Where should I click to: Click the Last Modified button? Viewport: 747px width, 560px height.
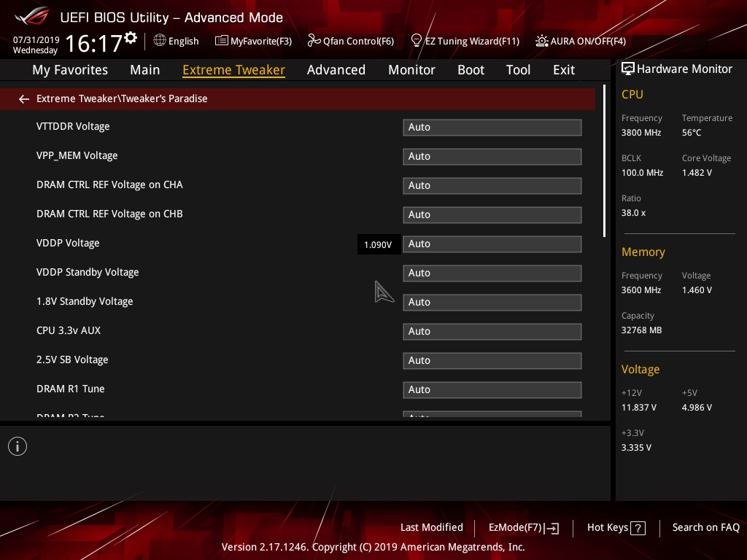432,528
